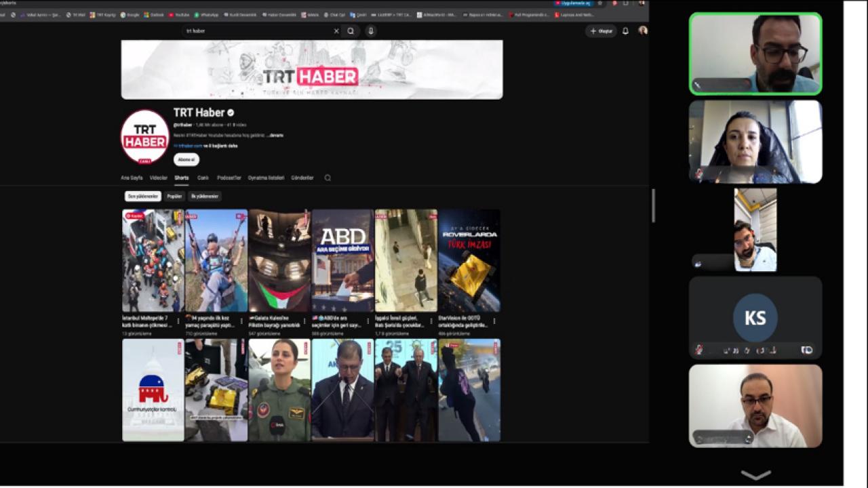Open more options for the İşgalci İsrail short
Image resolution: width=868 pixels, height=488 pixels.
[431, 321]
